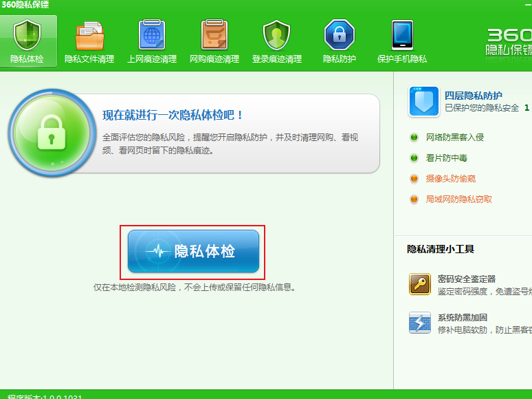
Task: Open the 保护手机隐私 phone icon
Action: 402,35
